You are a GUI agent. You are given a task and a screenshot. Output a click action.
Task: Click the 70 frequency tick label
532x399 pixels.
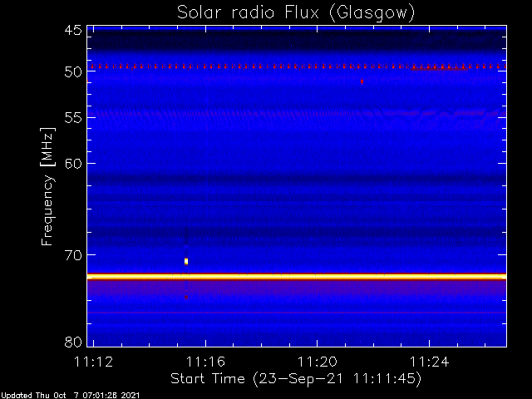(73, 255)
